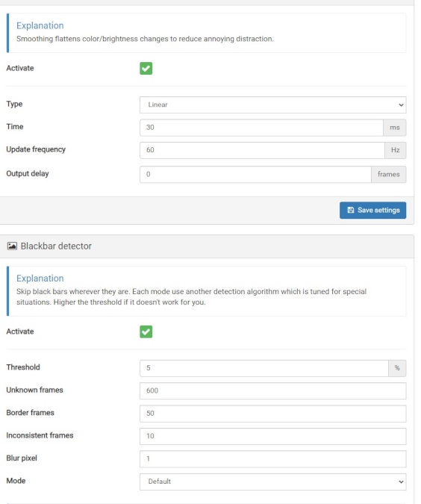The width and height of the screenshot is (421, 504).
Task: Click the percent unit label beside Threshold
Action: (x=397, y=368)
